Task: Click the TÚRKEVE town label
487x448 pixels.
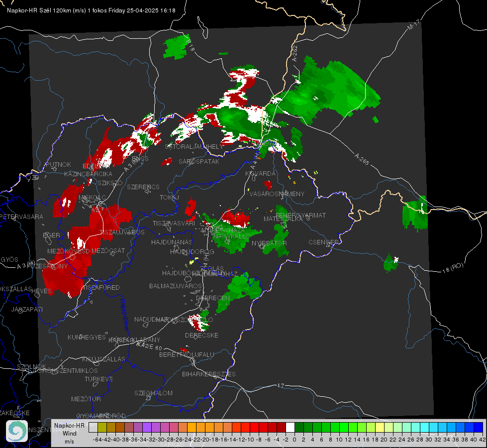Action: (99, 379)
